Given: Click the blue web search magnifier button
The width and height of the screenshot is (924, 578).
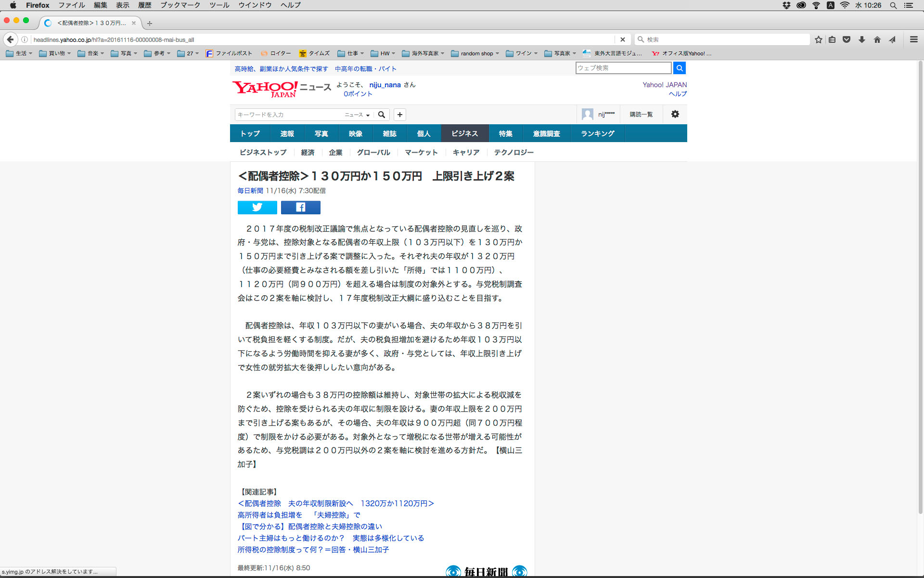Looking at the screenshot, I should click(x=679, y=68).
